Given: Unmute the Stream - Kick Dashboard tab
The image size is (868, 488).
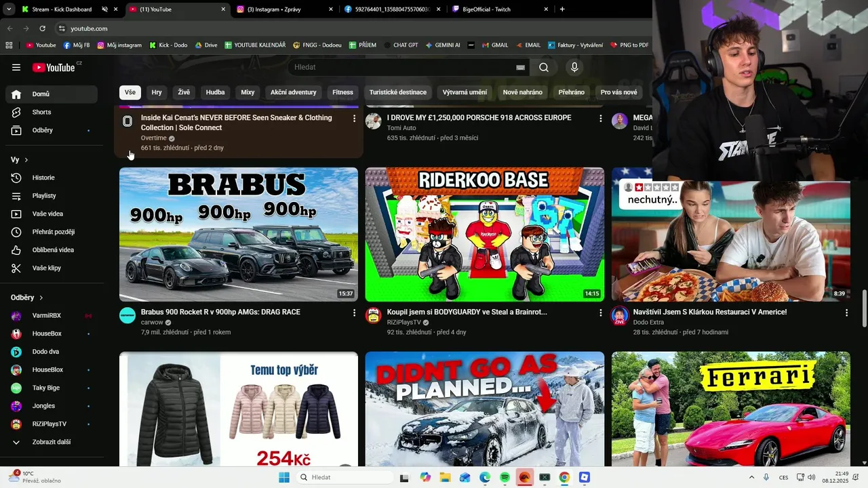Looking at the screenshot, I should point(104,9).
